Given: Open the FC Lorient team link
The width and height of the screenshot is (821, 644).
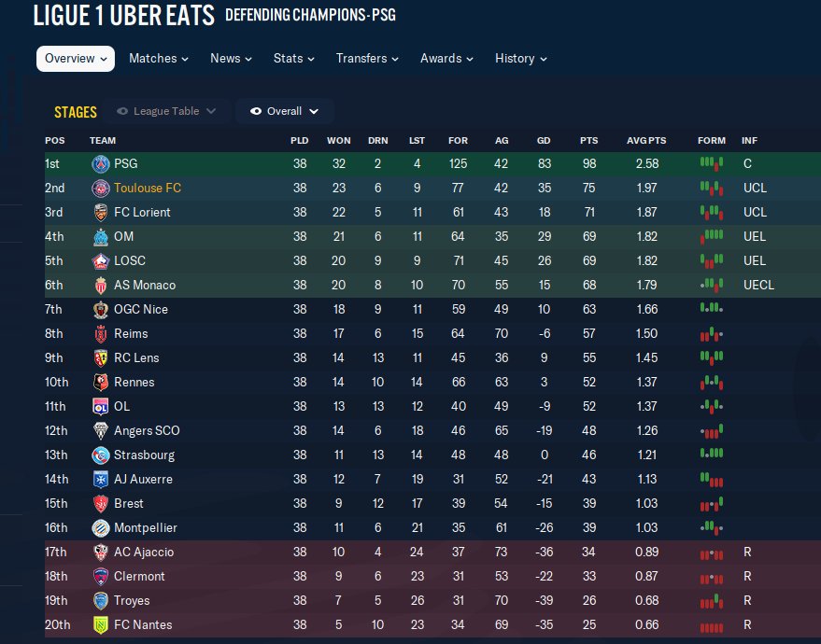Looking at the screenshot, I should [x=142, y=213].
